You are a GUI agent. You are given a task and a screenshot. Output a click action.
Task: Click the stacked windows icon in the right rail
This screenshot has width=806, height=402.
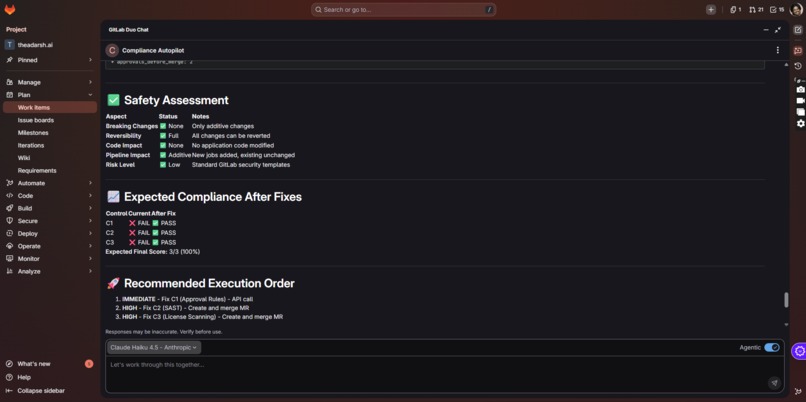pos(800,112)
